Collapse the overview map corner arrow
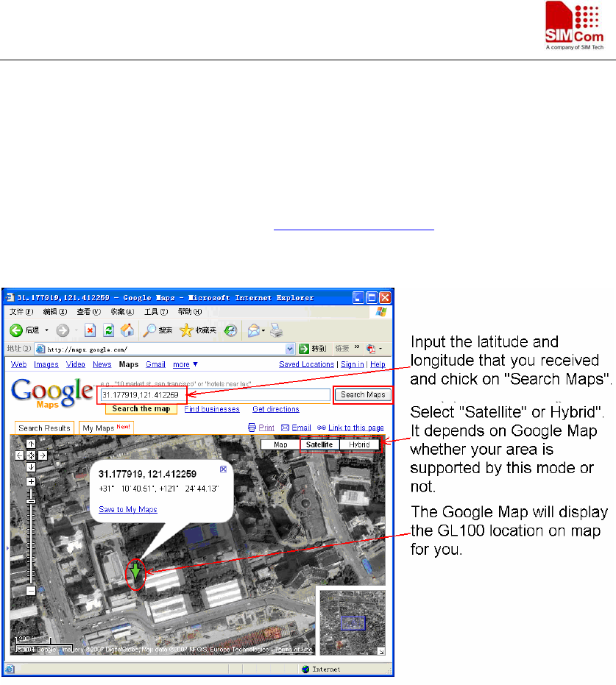616x685 pixels. coord(381,651)
